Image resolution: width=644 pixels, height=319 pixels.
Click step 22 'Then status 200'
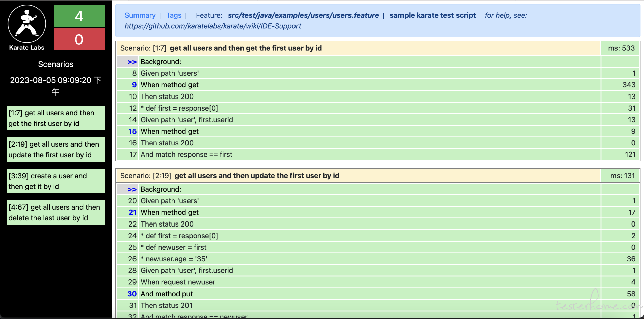pos(370,224)
